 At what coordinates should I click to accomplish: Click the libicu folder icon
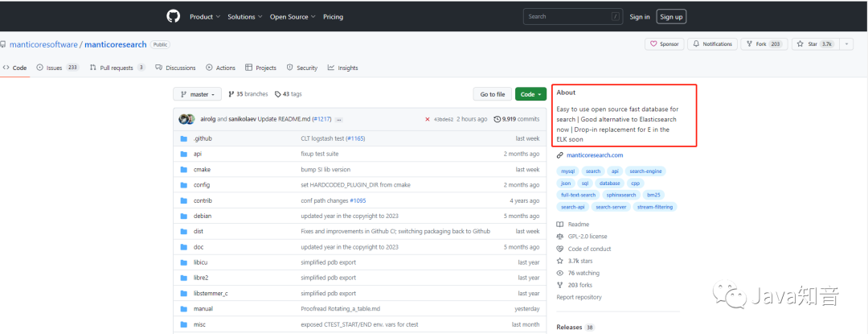tap(184, 262)
